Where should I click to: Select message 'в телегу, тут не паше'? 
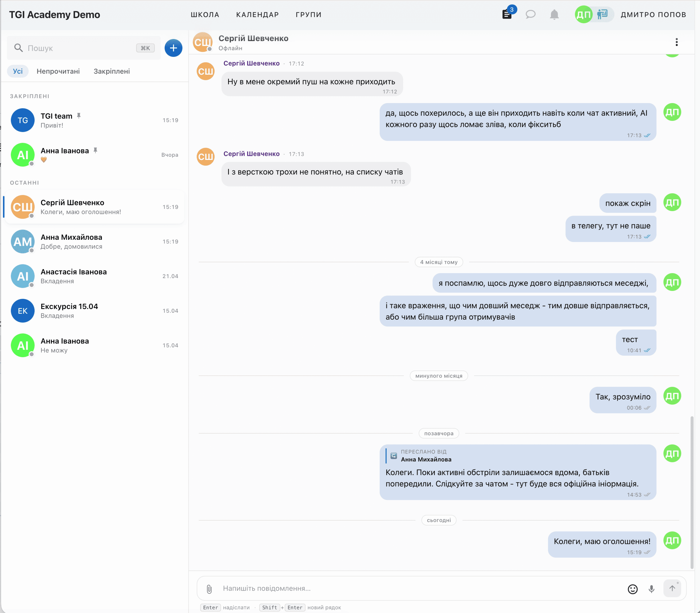coord(611,229)
